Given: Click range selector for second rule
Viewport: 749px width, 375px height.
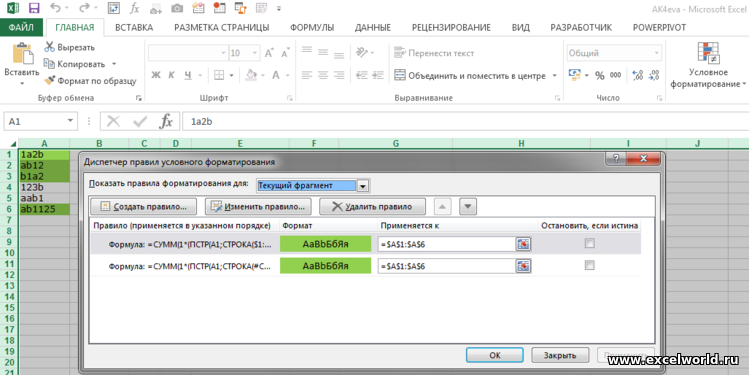Looking at the screenshot, I should tap(523, 266).
